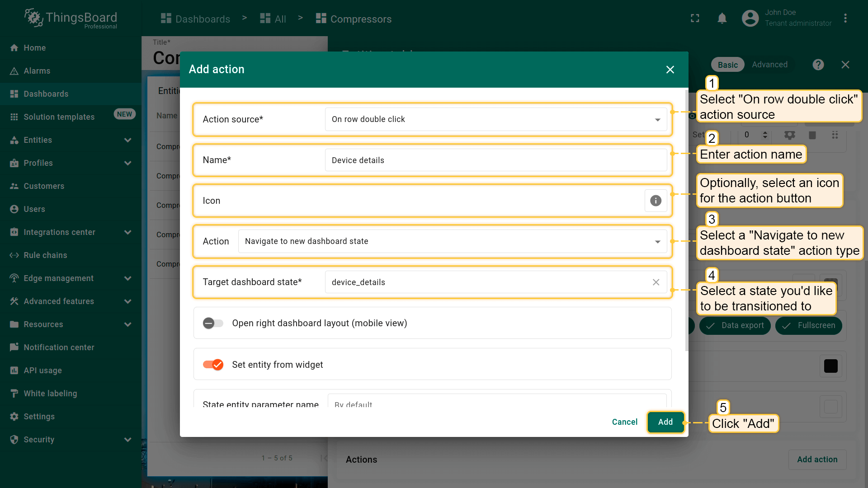868x488 pixels.
Task: Clear the target dashboard state value
Action: pyautogui.click(x=656, y=282)
